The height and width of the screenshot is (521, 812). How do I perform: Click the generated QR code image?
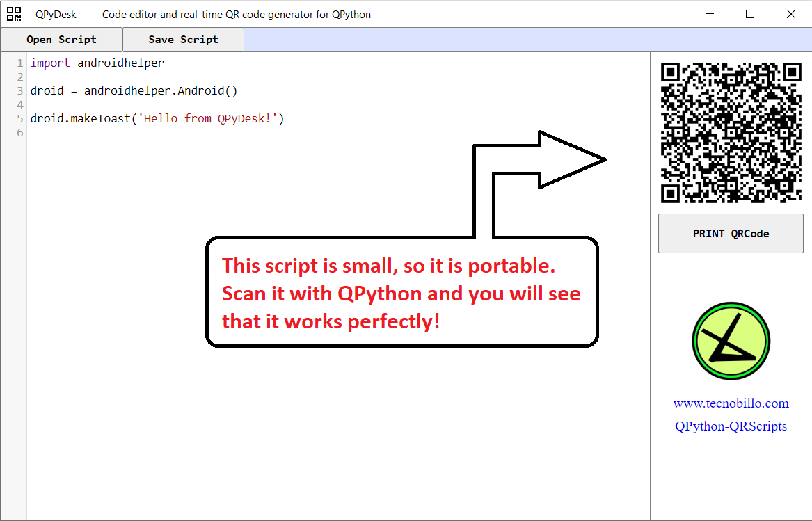click(731, 132)
